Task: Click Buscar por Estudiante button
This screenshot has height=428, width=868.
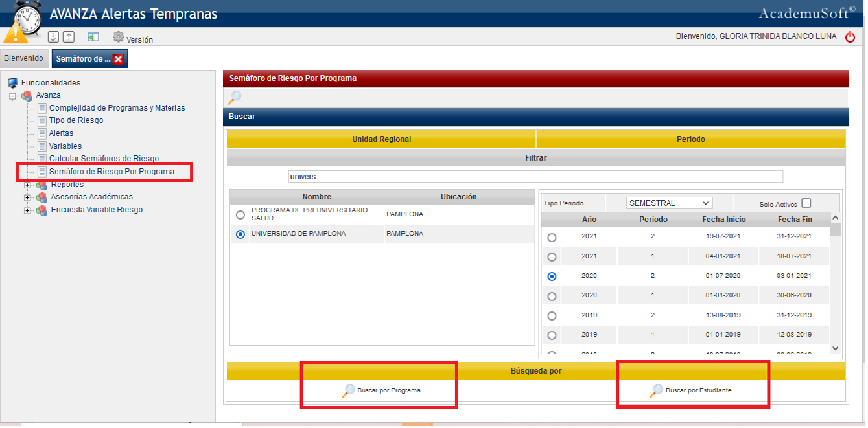Action: click(x=690, y=390)
